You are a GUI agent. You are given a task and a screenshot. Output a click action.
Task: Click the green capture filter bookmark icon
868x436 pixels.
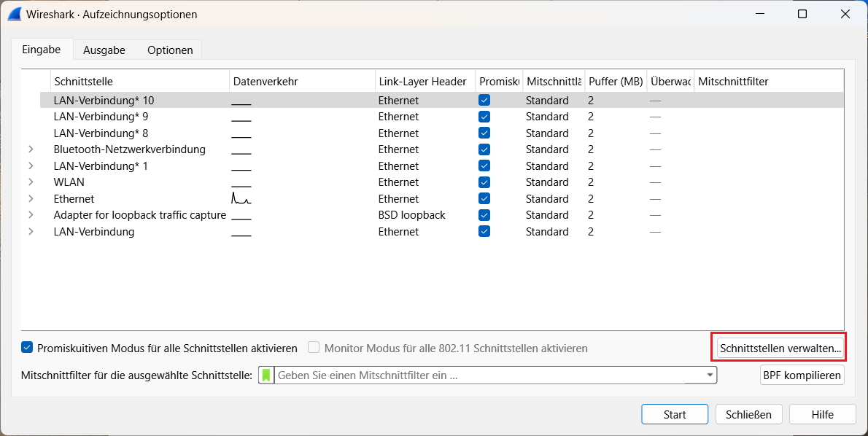tap(266, 375)
